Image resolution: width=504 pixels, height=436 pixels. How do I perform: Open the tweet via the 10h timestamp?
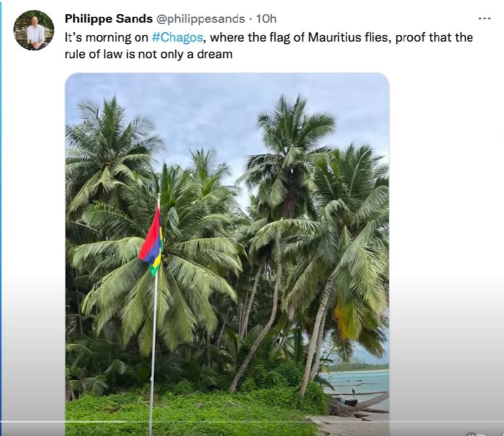click(x=266, y=18)
